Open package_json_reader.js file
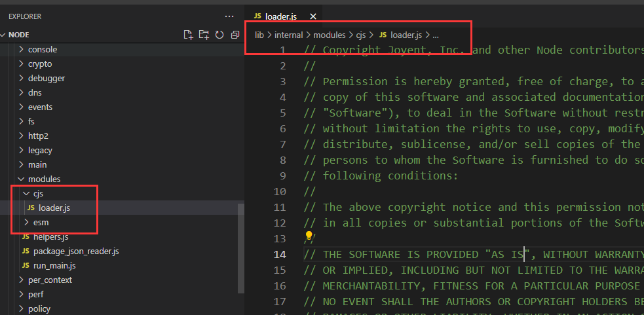This screenshot has height=315, width=644. (75, 251)
